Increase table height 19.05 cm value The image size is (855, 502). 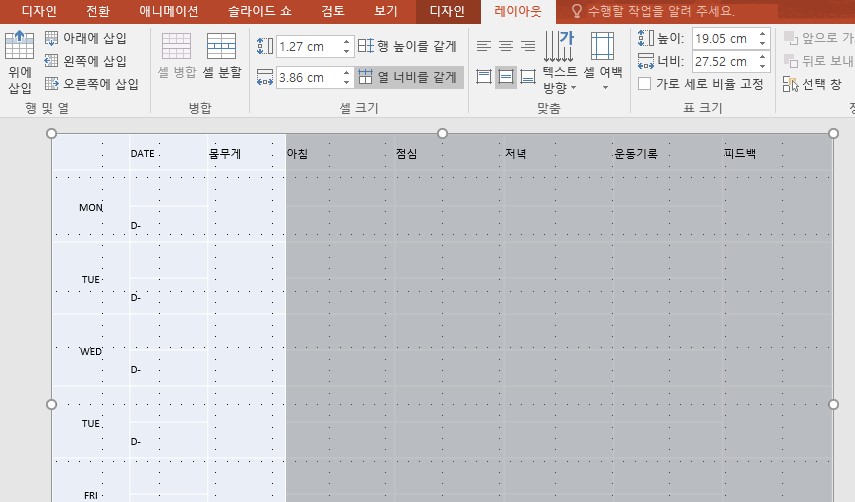(762, 33)
